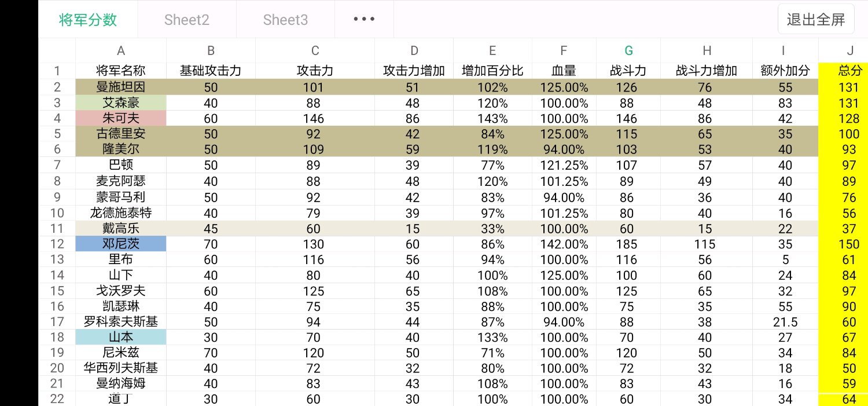The height and width of the screenshot is (406, 868).
Task: Click 战斗力增加 76 in 曼施坦因 row
Action: coord(707,87)
